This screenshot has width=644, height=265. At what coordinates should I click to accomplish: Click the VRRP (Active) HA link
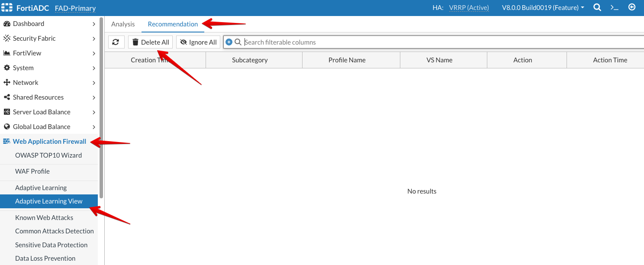tap(469, 8)
